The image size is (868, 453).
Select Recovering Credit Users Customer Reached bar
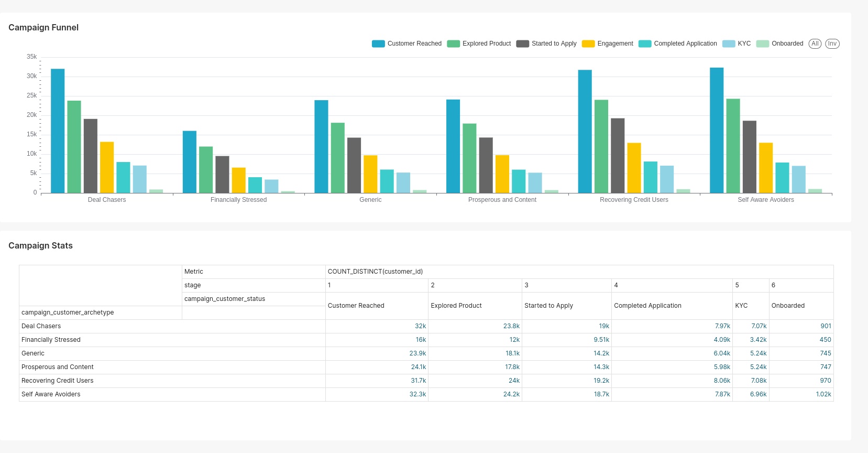coord(585,132)
